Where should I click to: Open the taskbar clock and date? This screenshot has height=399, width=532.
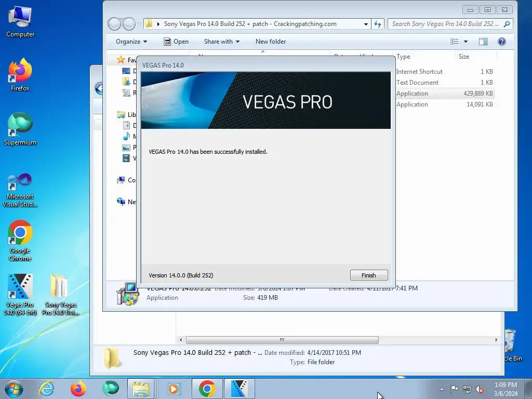point(506,389)
